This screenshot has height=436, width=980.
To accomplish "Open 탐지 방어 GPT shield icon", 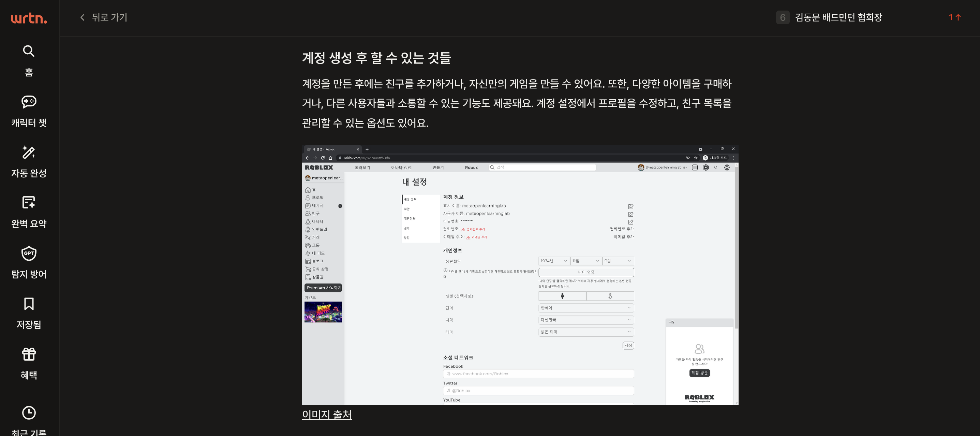I will click(x=29, y=253).
